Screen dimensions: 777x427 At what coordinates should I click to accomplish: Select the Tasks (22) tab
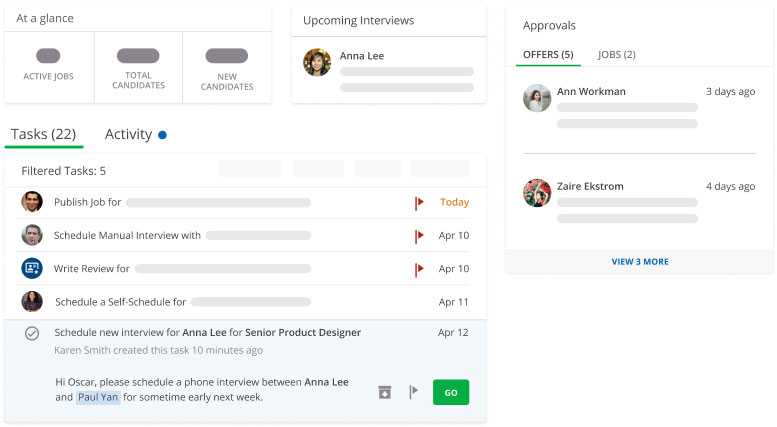(x=43, y=134)
